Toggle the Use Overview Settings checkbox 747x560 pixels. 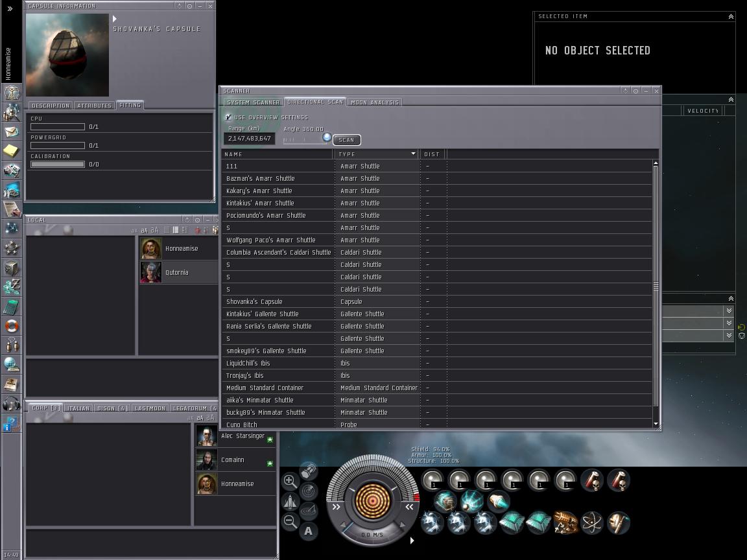[x=228, y=117]
